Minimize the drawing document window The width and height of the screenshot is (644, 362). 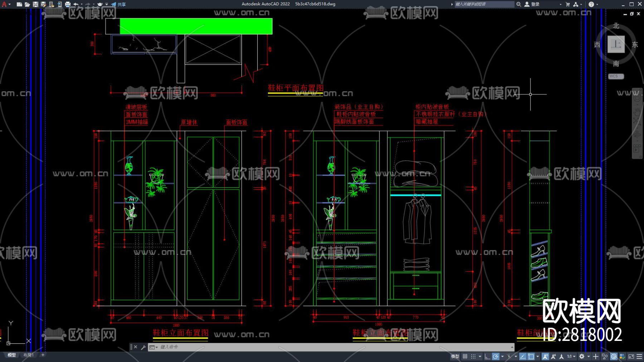[625, 14]
